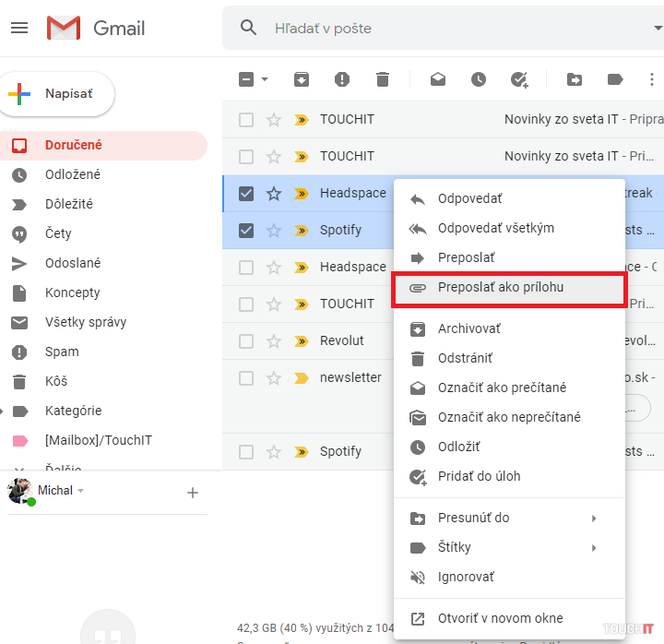
Task: Expand the Štítky submenu
Action: point(593,547)
